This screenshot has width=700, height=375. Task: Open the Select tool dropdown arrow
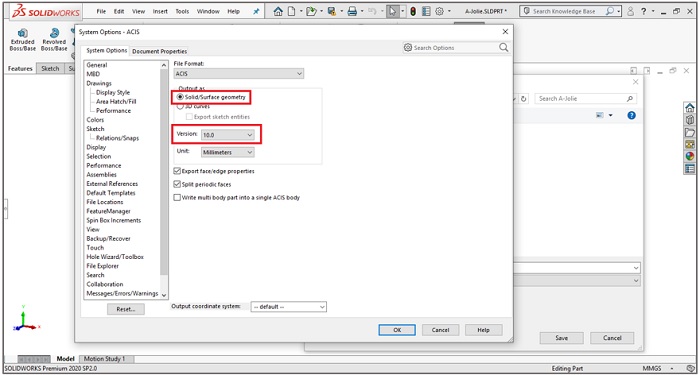(403, 12)
